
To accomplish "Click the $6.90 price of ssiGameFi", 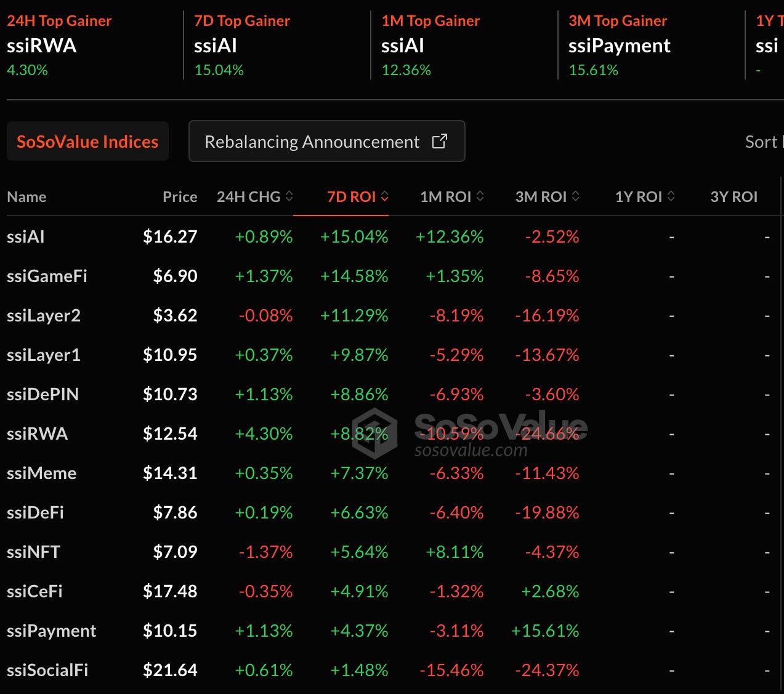I will point(175,276).
